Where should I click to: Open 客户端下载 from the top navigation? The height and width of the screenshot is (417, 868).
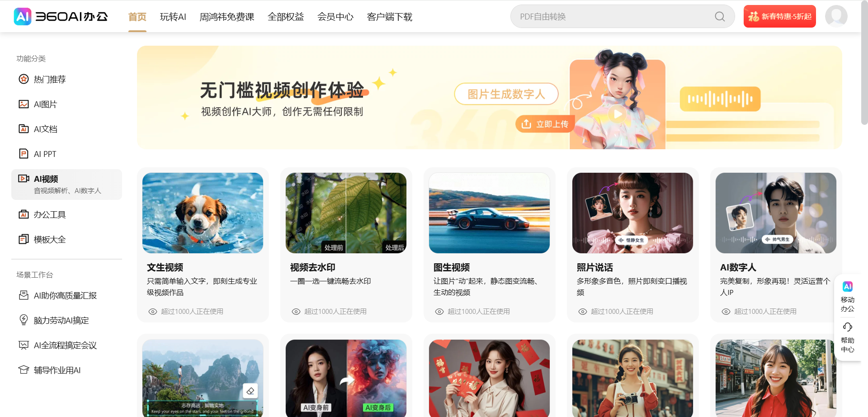[390, 17]
